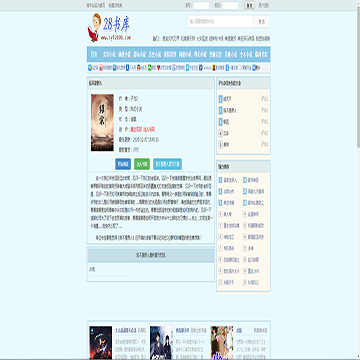Go to 首页 in the blue navigation bar
Image resolution: width=360 pixels, height=360 pixels.
94,54
